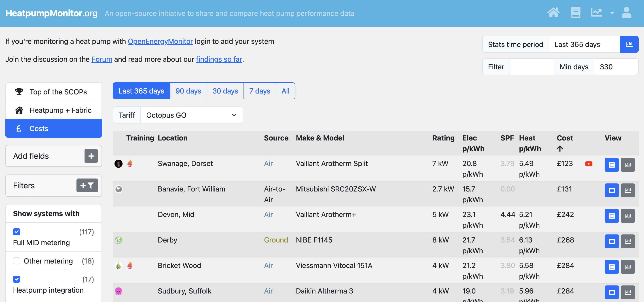
Task: Sort by Make & Model column header
Action: [320, 138]
